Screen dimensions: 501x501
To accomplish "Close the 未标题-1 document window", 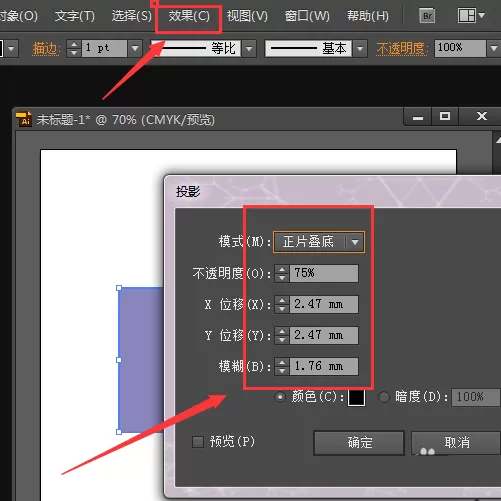I will pyautogui.click(x=481, y=116).
